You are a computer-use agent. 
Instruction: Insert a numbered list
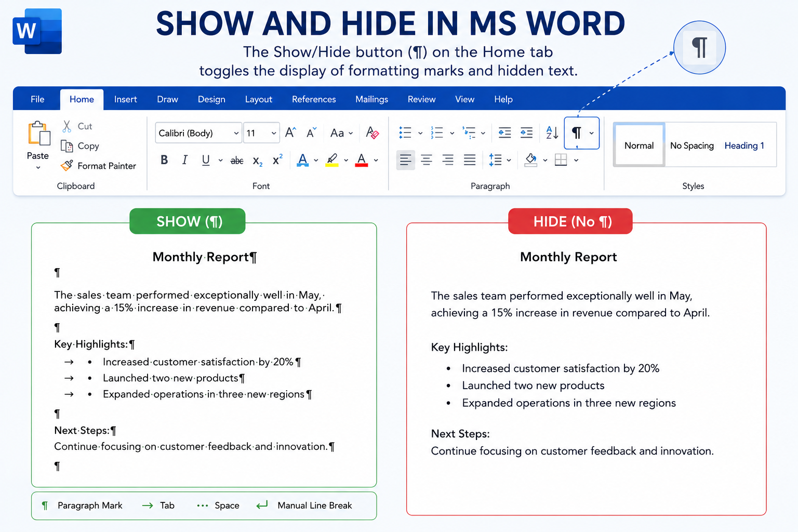click(437, 133)
